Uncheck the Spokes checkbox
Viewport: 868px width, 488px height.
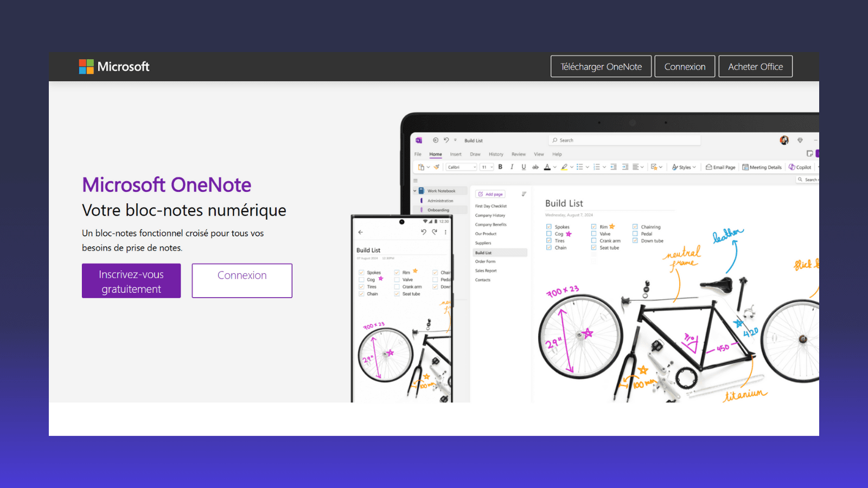pos(549,227)
